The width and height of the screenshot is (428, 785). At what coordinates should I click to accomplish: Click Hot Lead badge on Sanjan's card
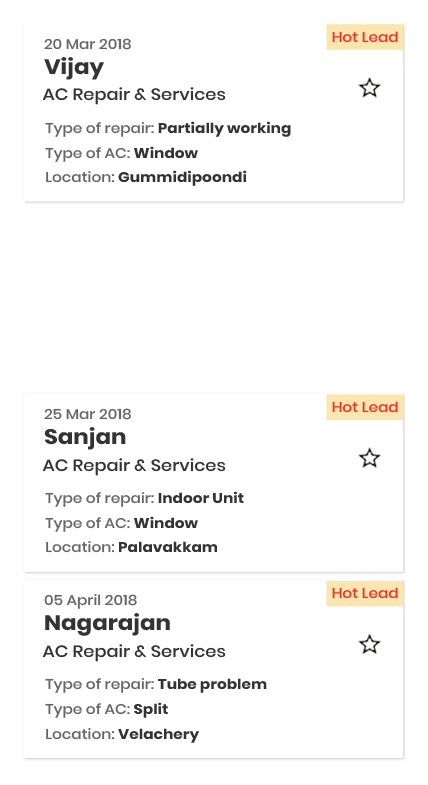[364, 407]
